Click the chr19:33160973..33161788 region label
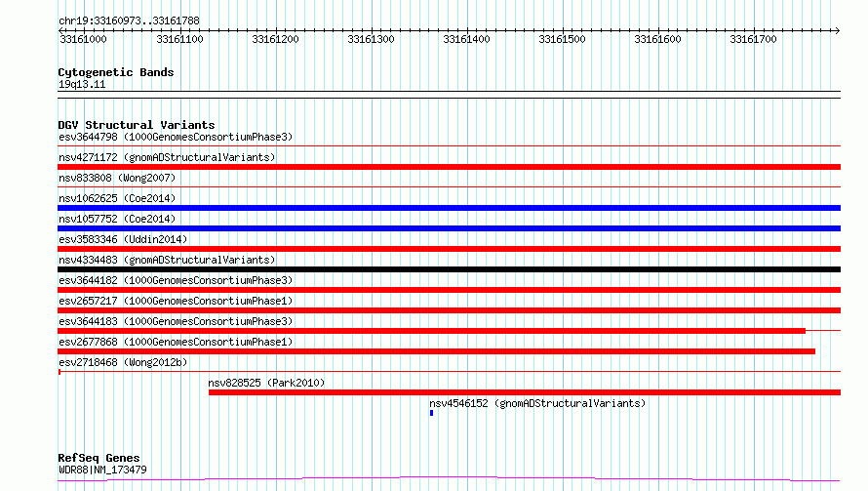 coord(129,21)
